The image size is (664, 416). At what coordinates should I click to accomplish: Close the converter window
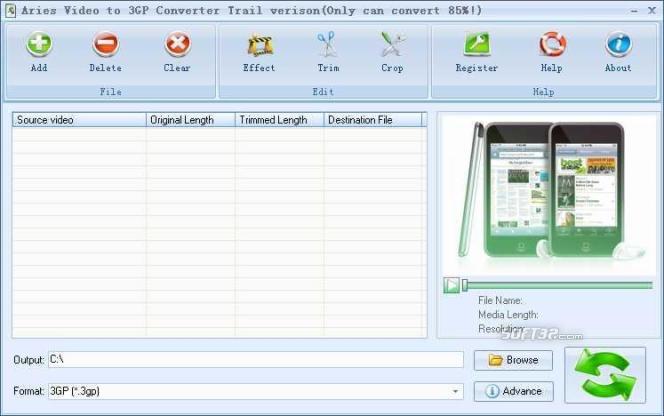point(652,10)
